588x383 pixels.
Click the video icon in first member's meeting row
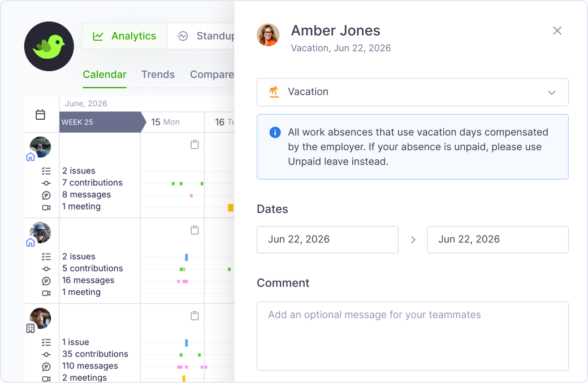[46, 207]
